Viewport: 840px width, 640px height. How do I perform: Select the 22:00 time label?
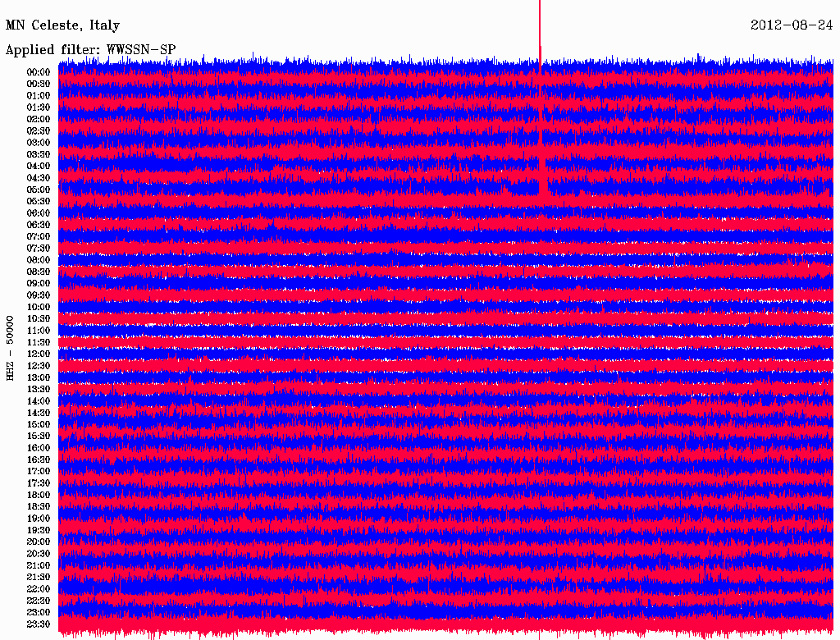click(x=39, y=589)
